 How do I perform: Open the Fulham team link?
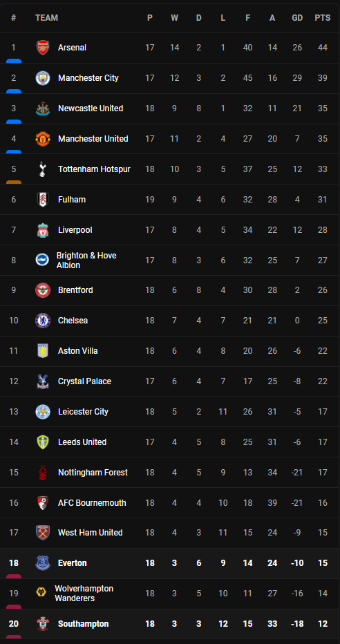(x=72, y=200)
